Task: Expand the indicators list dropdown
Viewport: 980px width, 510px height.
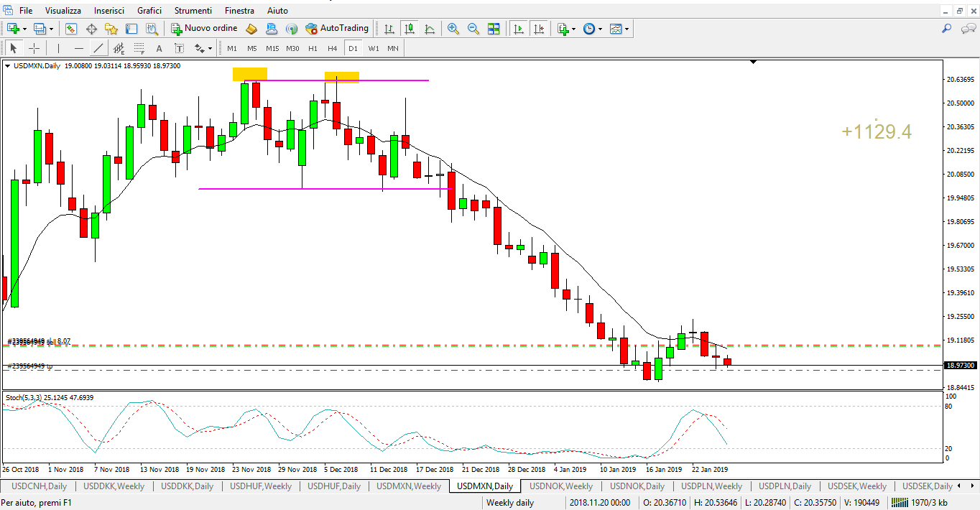Action: point(573,29)
